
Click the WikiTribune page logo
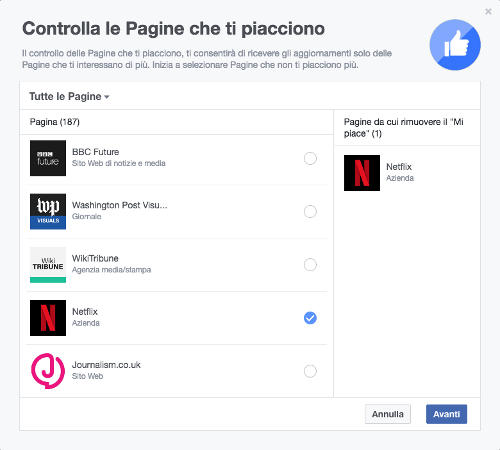tap(48, 265)
